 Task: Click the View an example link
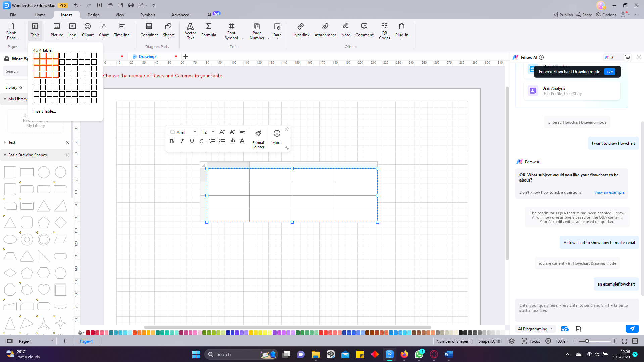609,192
